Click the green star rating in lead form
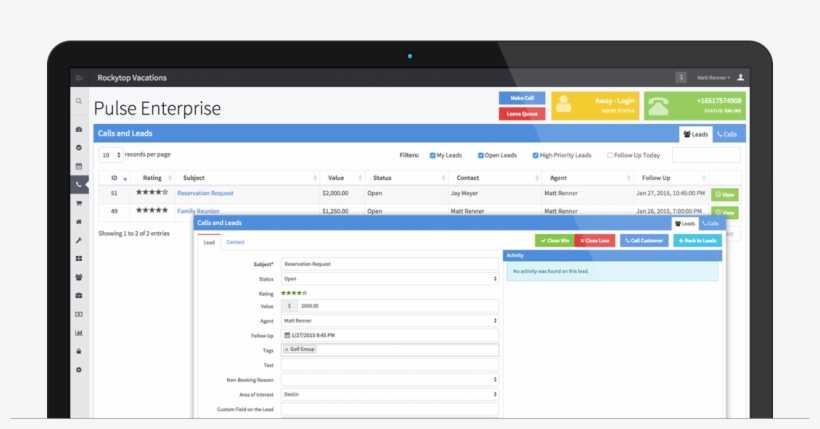Viewport: 820px width, 429px height. coord(294,293)
